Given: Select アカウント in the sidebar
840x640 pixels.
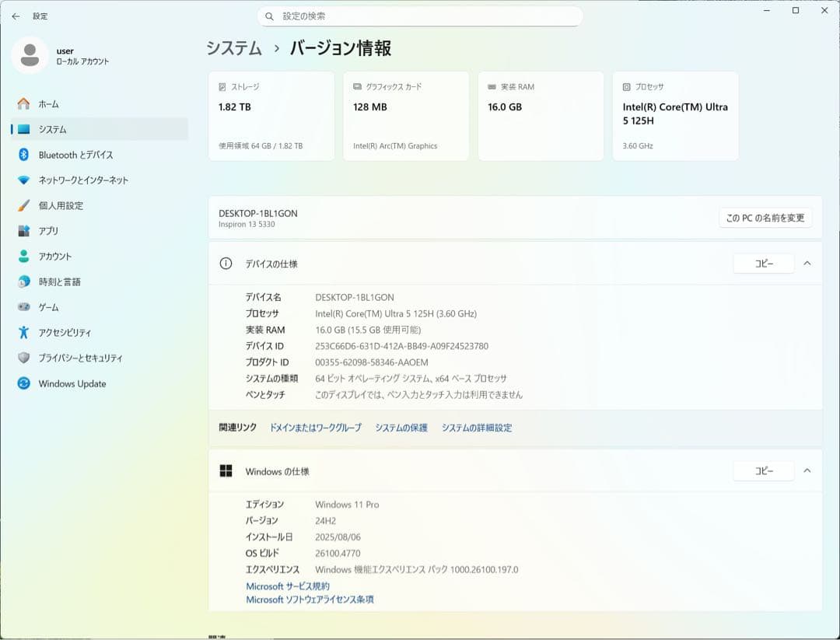Looking at the screenshot, I should click(56, 256).
